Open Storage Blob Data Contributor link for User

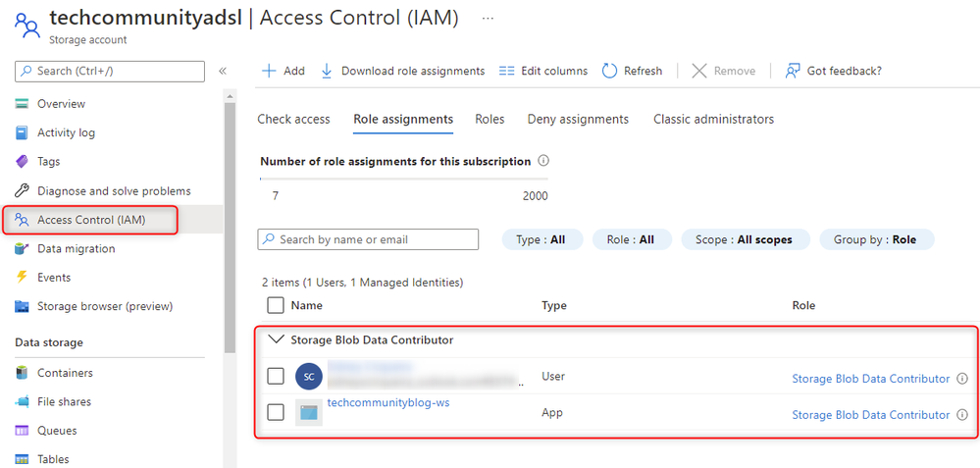(x=871, y=379)
